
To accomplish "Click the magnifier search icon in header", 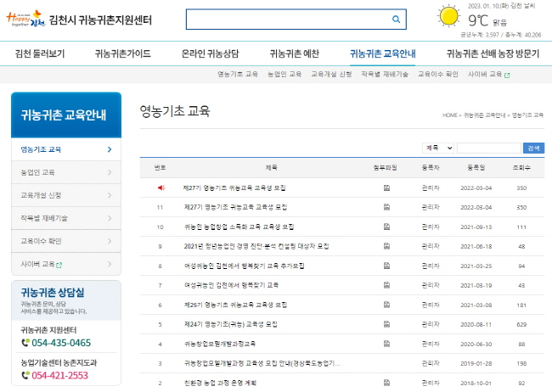I will tap(396, 20).
